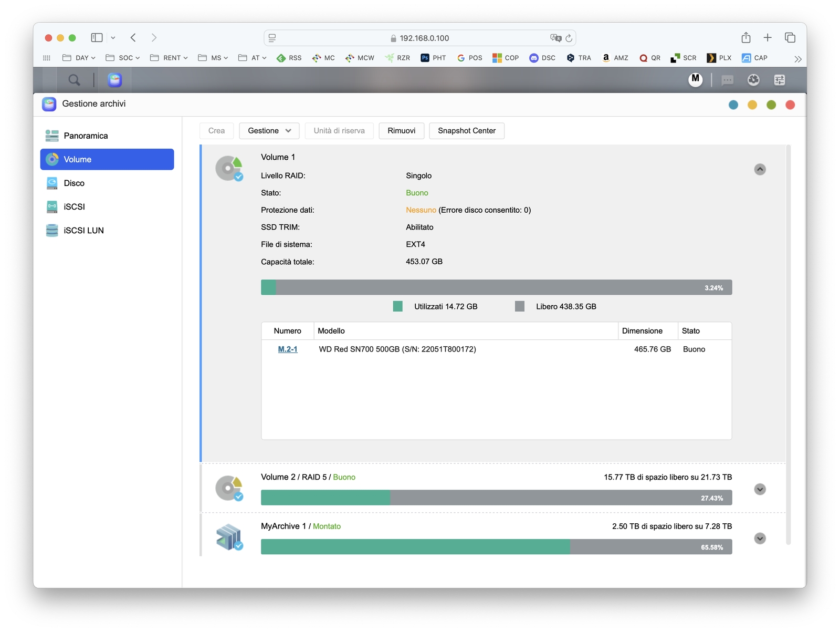Click the address bar showing 192.168.0.100
This screenshot has height=632, width=840.
pos(420,38)
